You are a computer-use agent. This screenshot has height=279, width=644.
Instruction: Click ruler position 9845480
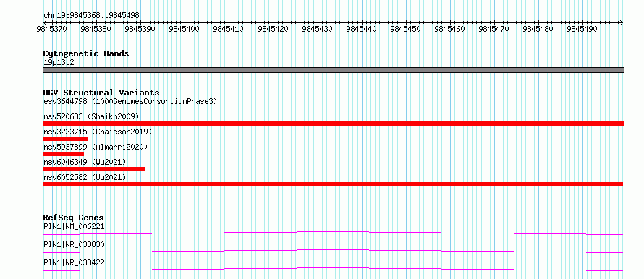click(x=538, y=29)
